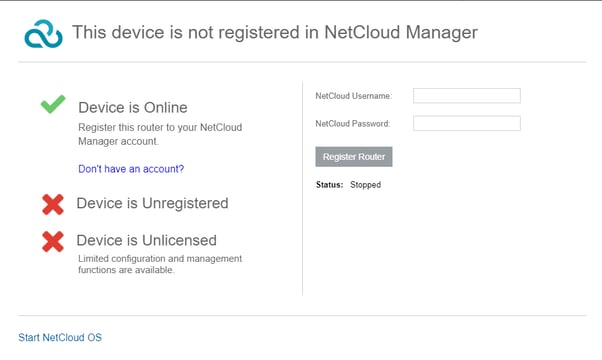This screenshot has width=602, height=360.
Task: Click the green checkmark beside Device is Online
Action: click(53, 104)
